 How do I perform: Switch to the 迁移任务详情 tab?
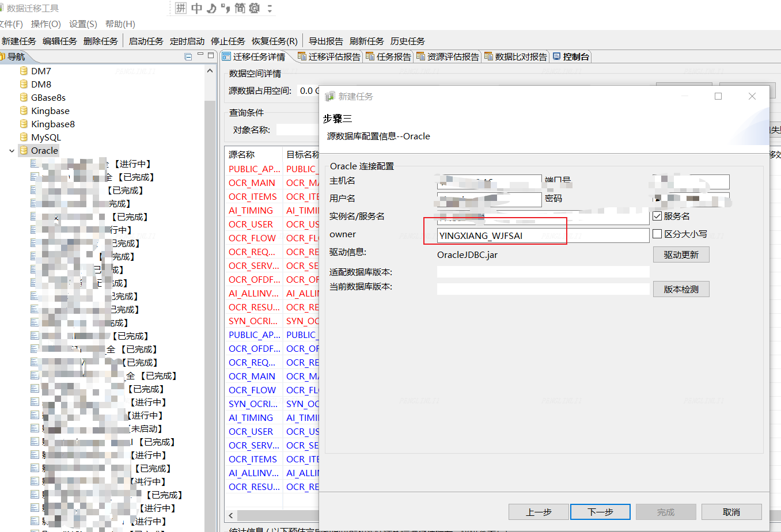point(255,56)
